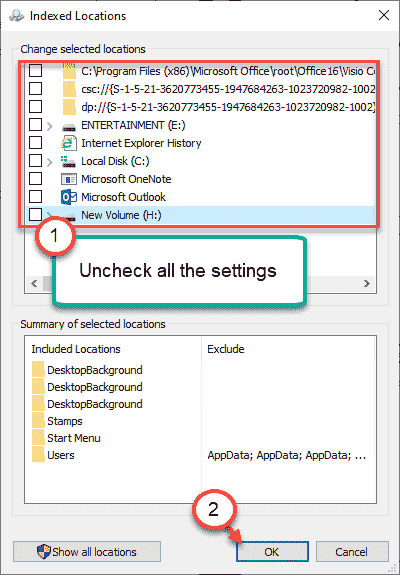The height and width of the screenshot is (575, 400).
Task: Toggle the Microsoft Outlook checkbox
Action: click(x=36, y=197)
